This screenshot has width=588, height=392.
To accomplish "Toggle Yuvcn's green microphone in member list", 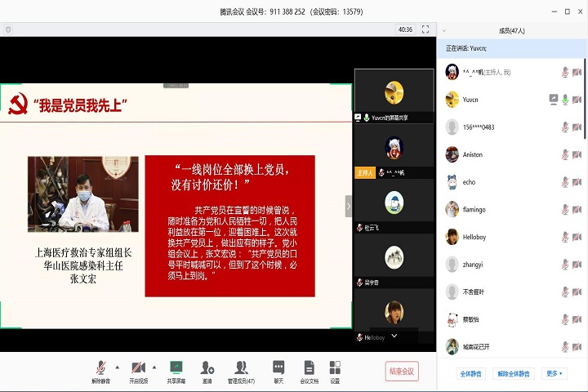I will pyautogui.click(x=565, y=100).
